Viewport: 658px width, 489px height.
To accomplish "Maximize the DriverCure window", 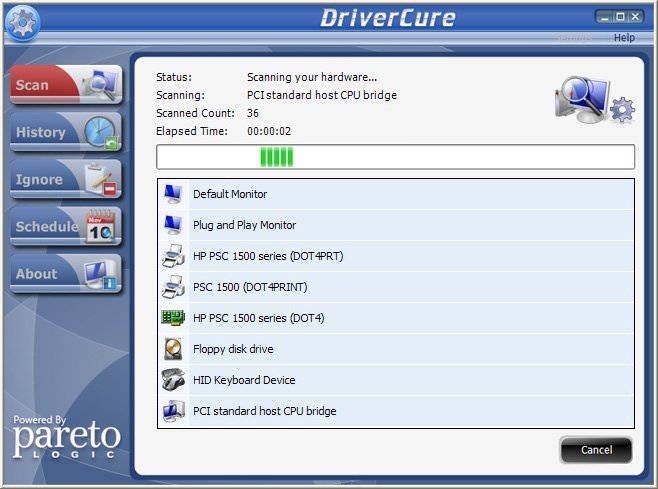I will click(x=620, y=17).
